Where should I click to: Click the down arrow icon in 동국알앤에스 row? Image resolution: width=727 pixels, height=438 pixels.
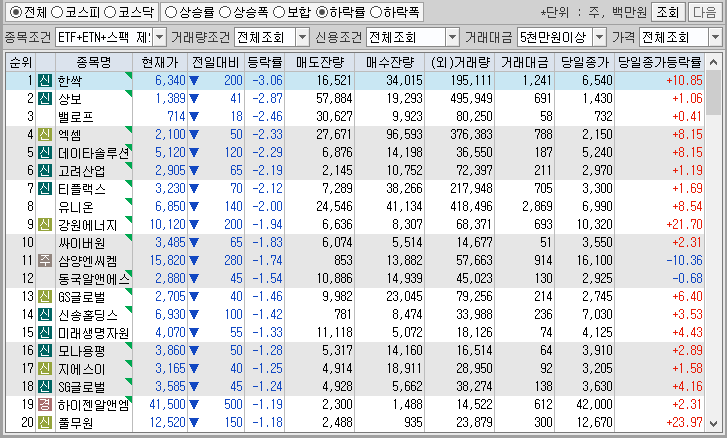[x=194, y=279]
